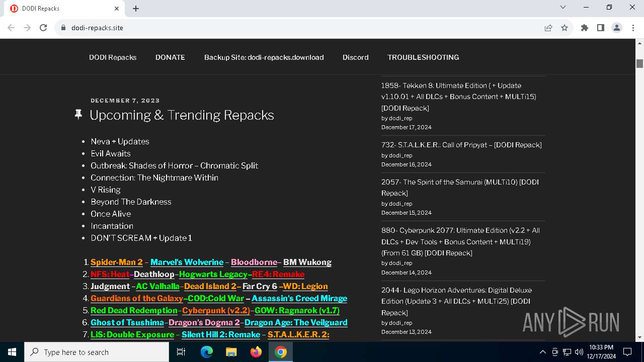This screenshot has height=362, width=644.
Task: Open the Dragon's Dogma 2 link
Action: tap(204, 322)
